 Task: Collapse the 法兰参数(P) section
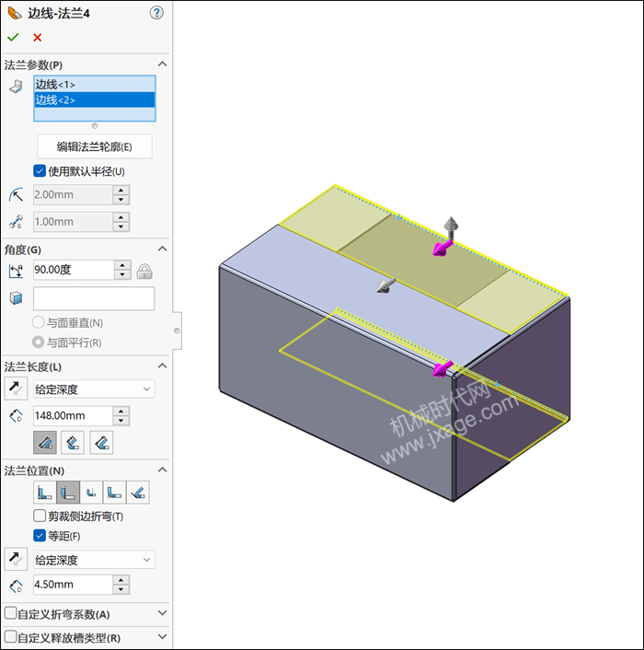point(162,64)
